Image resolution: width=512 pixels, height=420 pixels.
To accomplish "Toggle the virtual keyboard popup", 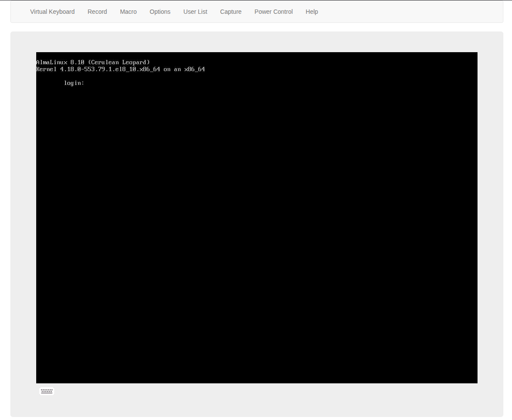I will (46, 391).
